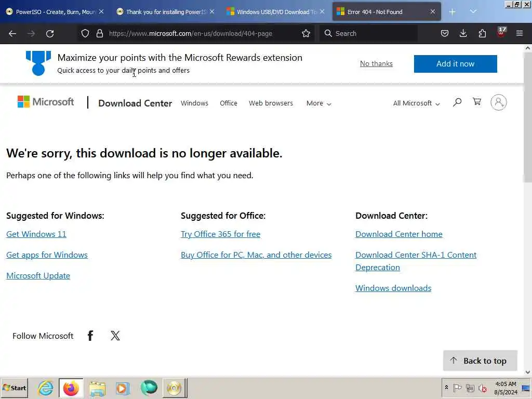Click the red extension badge showing 17
Viewport: 532px width, 399px height.
(x=501, y=32)
